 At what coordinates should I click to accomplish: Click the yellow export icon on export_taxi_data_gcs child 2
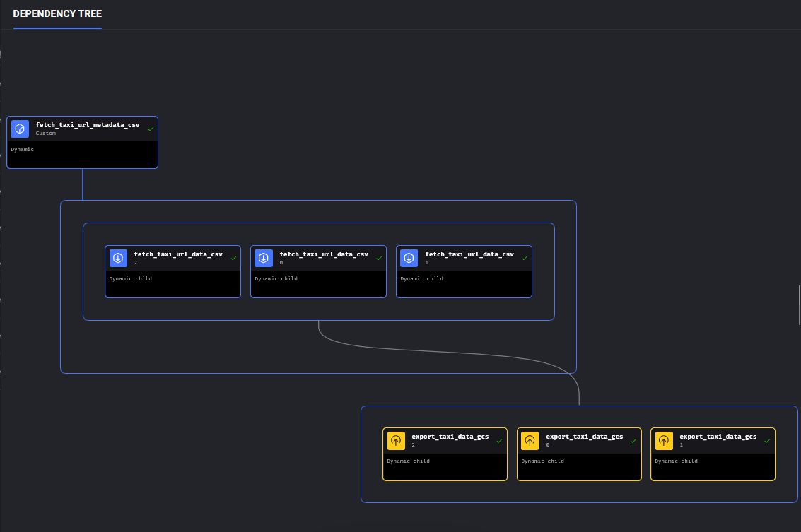click(396, 441)
